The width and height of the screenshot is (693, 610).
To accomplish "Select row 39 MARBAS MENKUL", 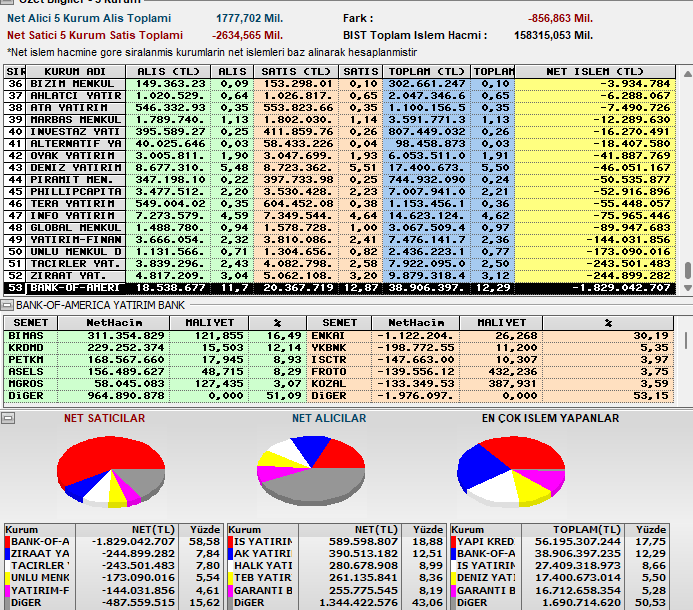I will click(339, 120).
